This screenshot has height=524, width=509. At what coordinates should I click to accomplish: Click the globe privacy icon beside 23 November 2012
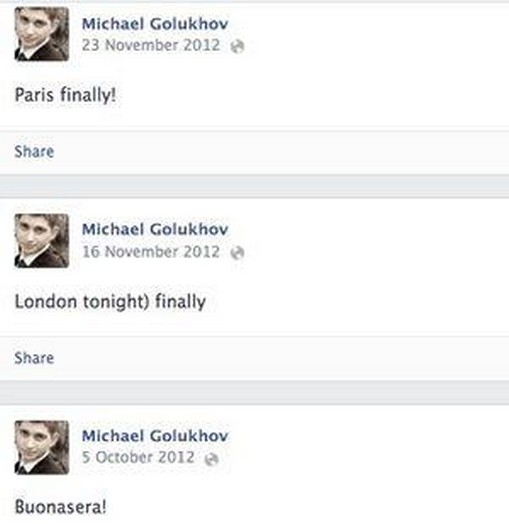coord(237,46)
